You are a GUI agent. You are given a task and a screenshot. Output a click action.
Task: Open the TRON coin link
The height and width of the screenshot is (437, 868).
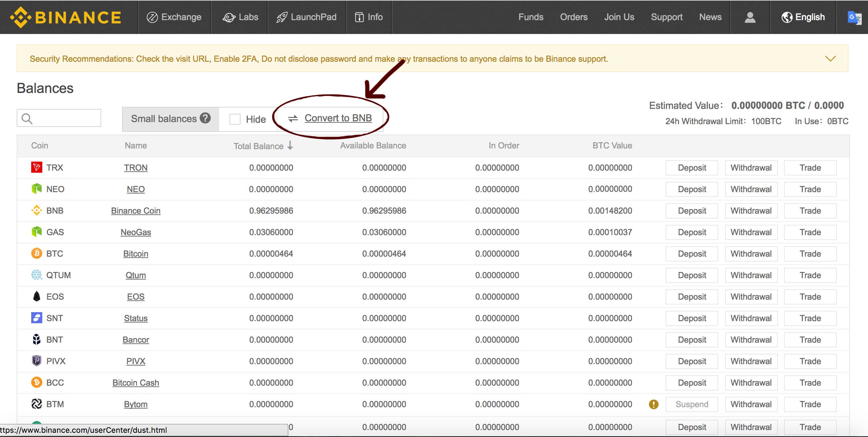point(136,168)
